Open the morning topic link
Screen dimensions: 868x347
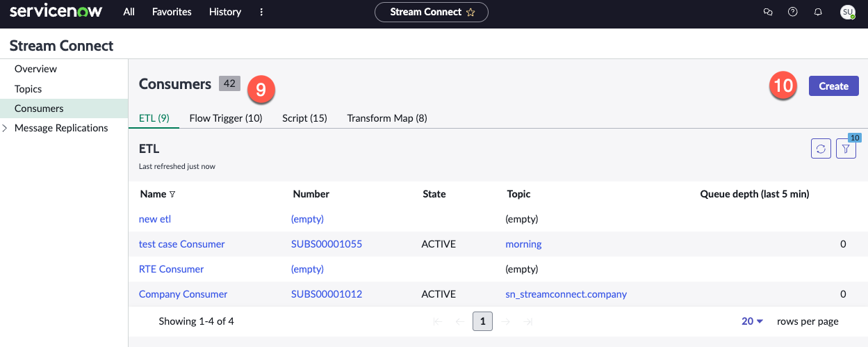[524, 244]
